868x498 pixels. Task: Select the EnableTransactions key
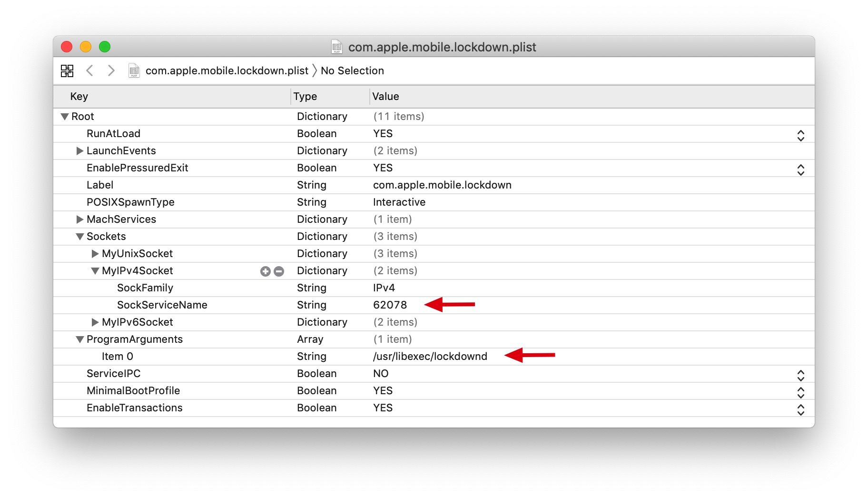click(x=135, y=408)
